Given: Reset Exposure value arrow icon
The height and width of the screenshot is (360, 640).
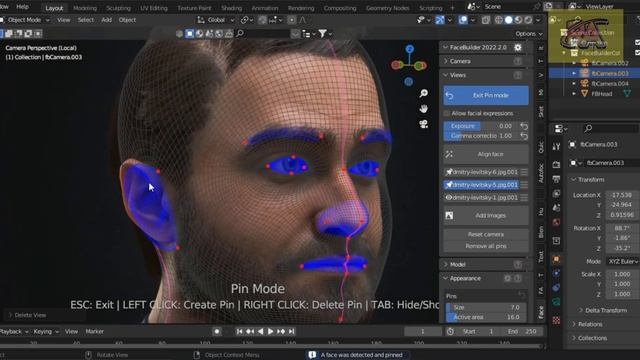Looking at the screenshot, I should point(524,126).
